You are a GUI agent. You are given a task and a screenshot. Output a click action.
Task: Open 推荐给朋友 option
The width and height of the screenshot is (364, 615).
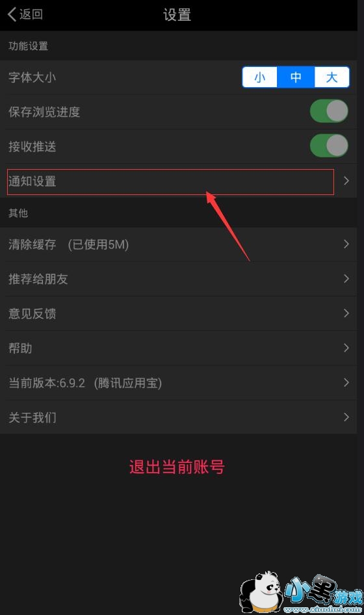pyautogui.click(x=179, y=279)
